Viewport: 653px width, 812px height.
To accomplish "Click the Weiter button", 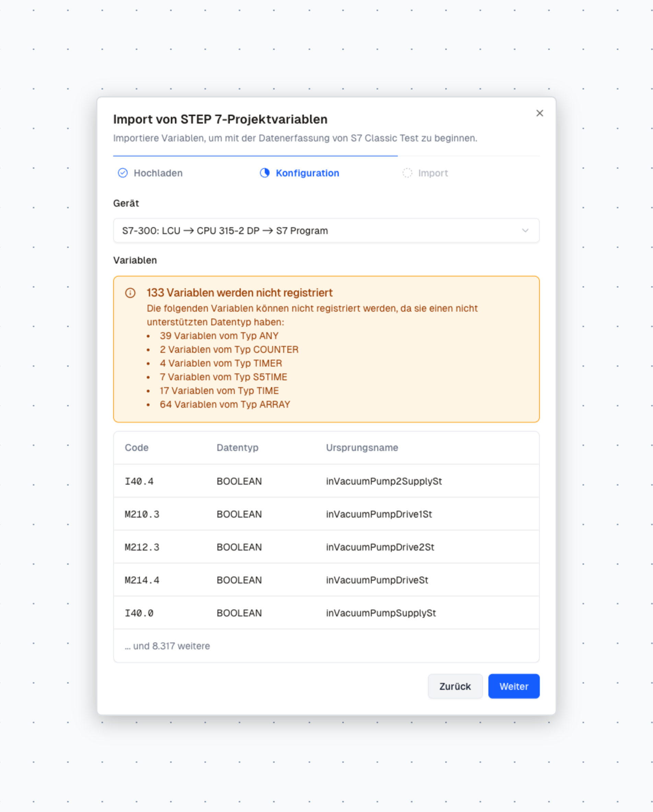I will pos(514,686).
